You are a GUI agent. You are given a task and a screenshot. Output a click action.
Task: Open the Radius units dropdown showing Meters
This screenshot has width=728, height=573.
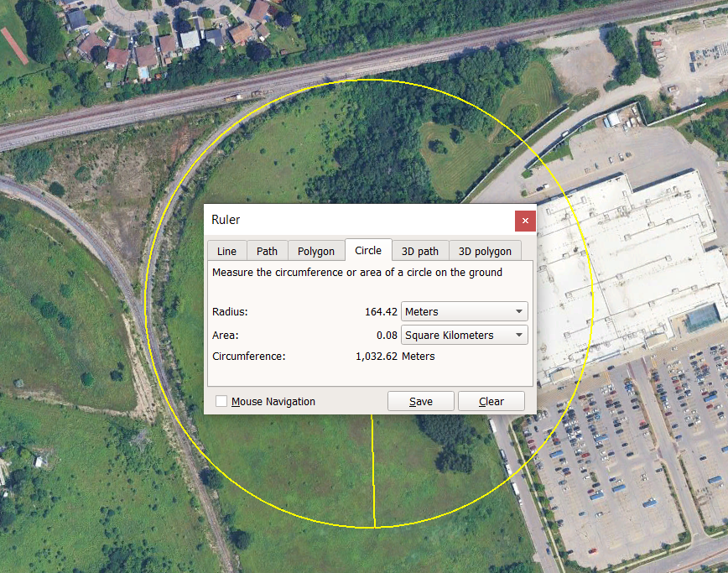pyautogui.click(x=464, y=311)
